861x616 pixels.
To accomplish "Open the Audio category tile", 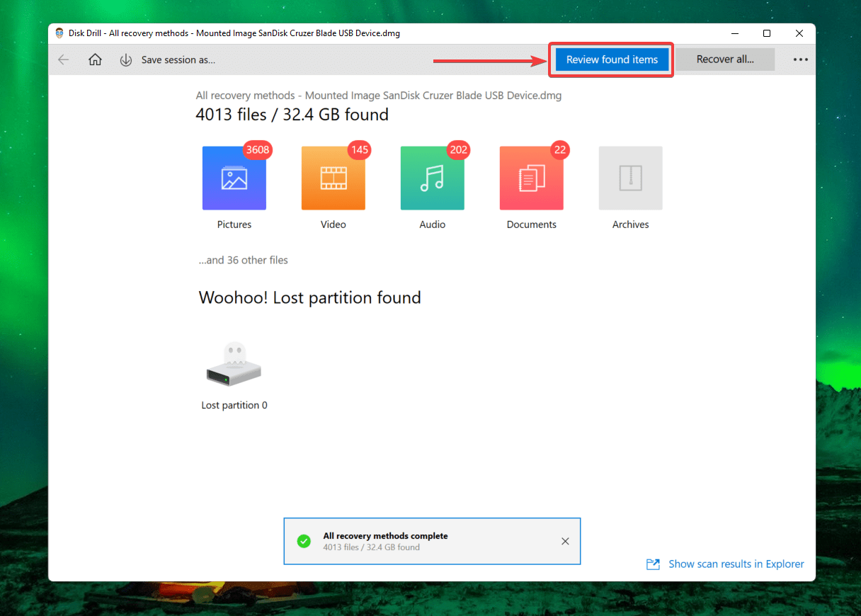I will 433,178.
